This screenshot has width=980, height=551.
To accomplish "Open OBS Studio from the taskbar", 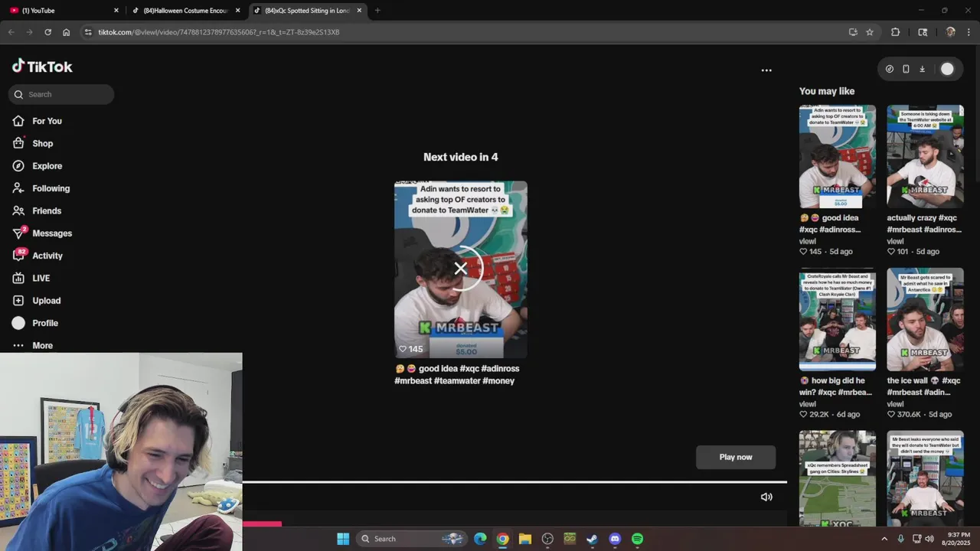I will 547,539.
